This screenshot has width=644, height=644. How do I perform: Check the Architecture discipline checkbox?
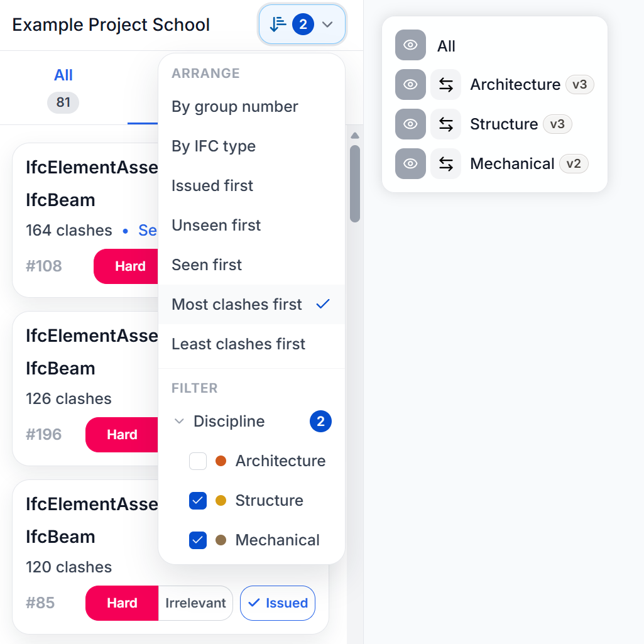(198, 461)
